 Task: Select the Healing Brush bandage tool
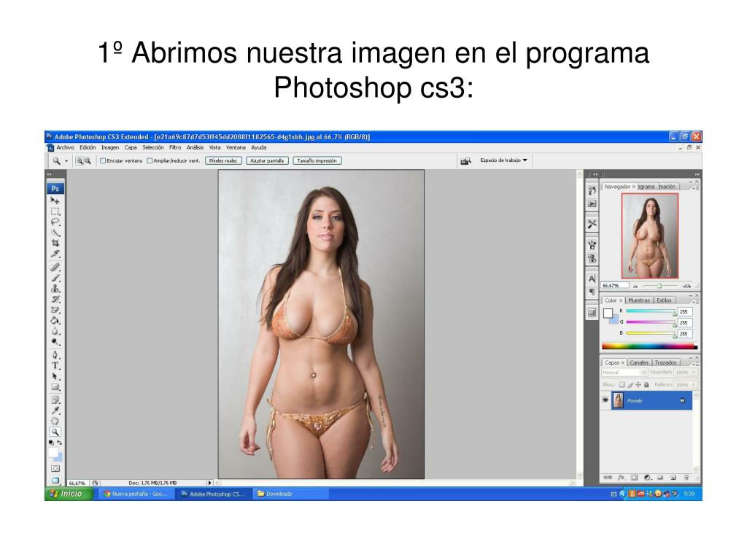coord(55,267)
